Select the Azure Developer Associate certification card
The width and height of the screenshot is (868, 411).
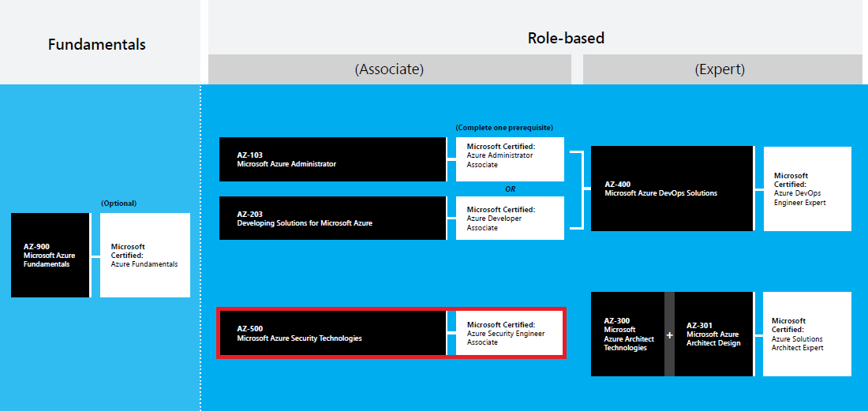click(x=510, y=218)
